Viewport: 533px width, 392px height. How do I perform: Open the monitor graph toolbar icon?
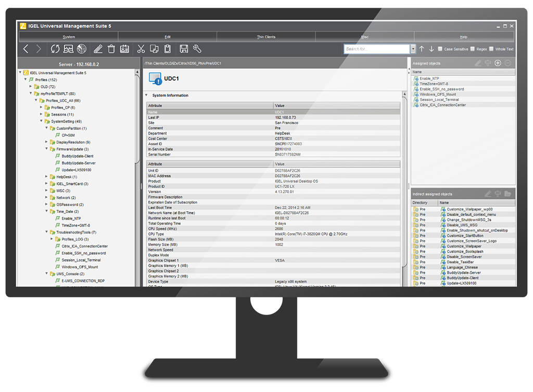68,49
